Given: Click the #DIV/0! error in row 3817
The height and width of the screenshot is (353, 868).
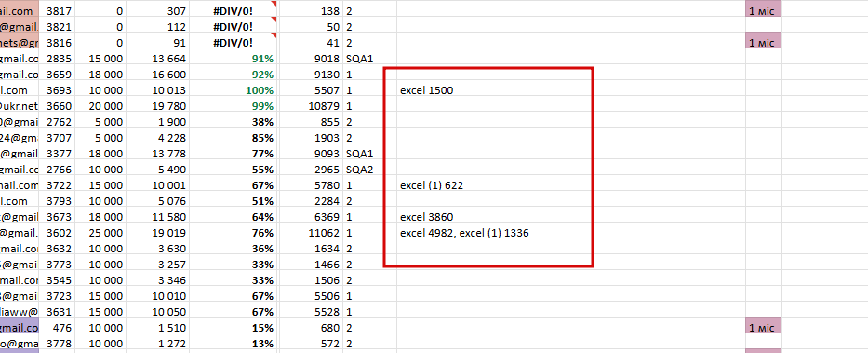Looking at the screenshot, I should [x=234, y=11].
